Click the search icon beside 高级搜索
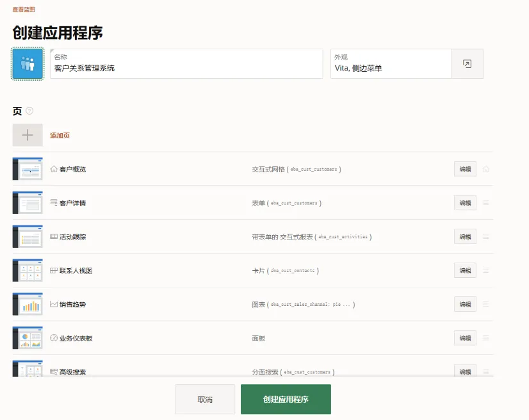This screenshot has width=529, height=420. tap(54, 371)
